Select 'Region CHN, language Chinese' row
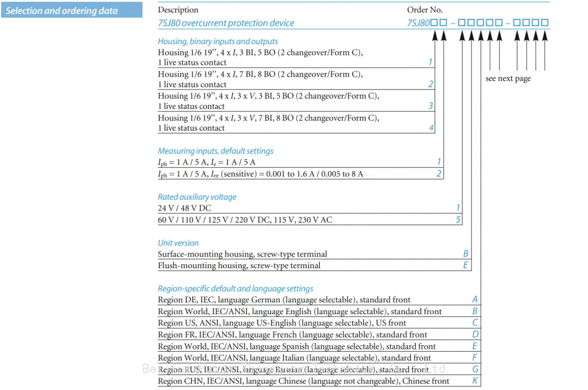Image resolution: width=588 pixels, height=390 pixels. (x=319, y=381)
